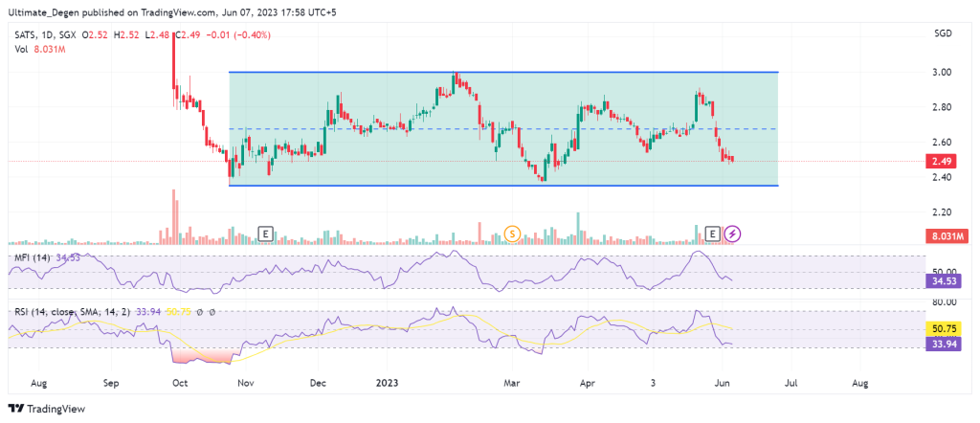Click the purple 34.53 MFI value tag

pyautogui.click(x=944, y=281)
